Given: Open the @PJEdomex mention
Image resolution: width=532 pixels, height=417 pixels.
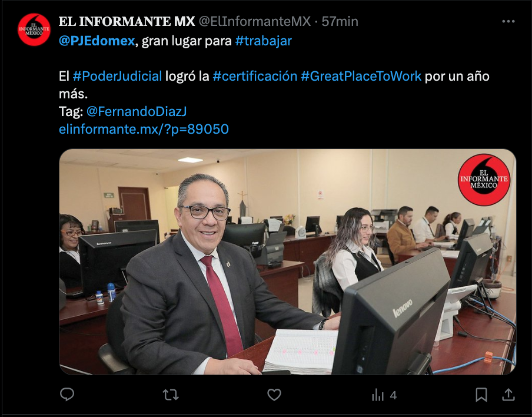Looking at the screenshot, I should (97, 41).
